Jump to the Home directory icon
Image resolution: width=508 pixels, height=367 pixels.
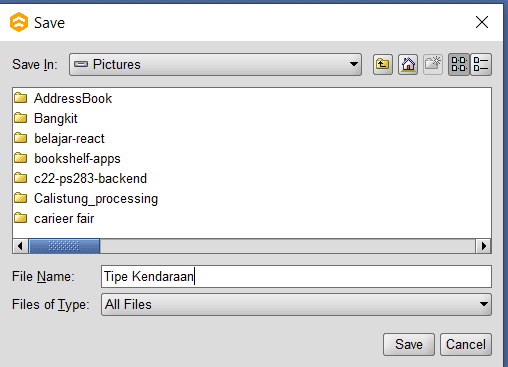(408, 64)
